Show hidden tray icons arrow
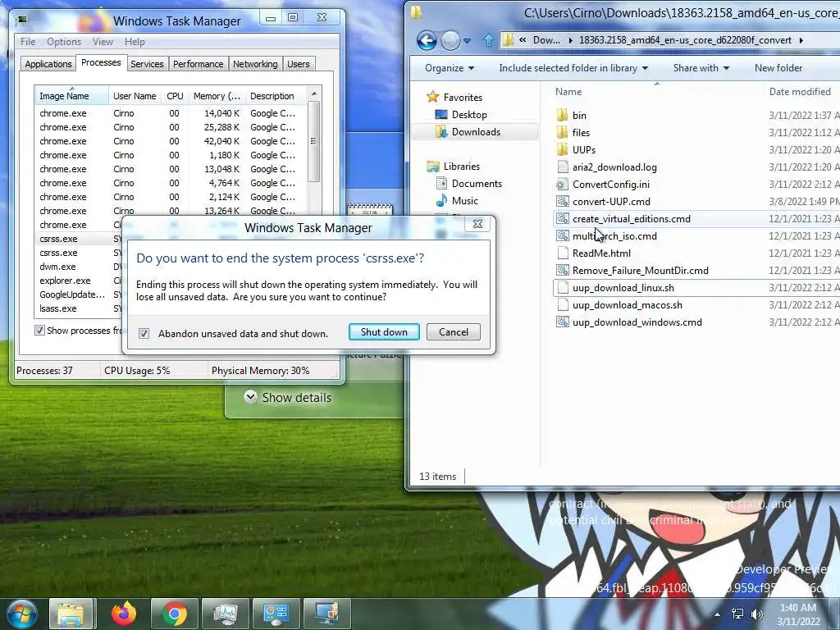Image resolution: width=840 pixels, height=630 pixels. pos(717,614)
